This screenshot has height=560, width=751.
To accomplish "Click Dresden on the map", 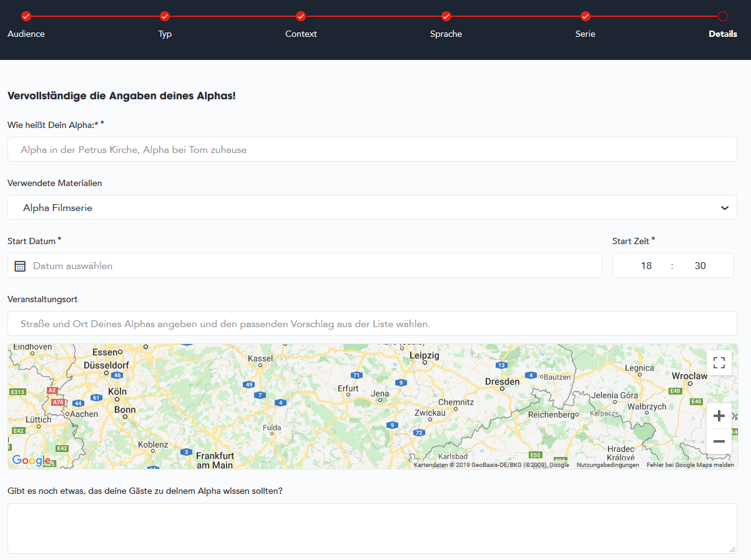I will (502, 381).
